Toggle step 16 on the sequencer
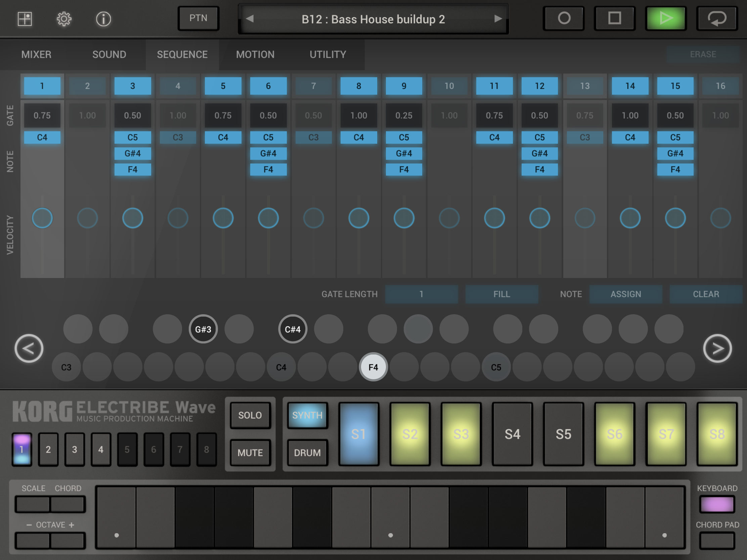This screenshot has width=747, height=560. tap(721, 86)
